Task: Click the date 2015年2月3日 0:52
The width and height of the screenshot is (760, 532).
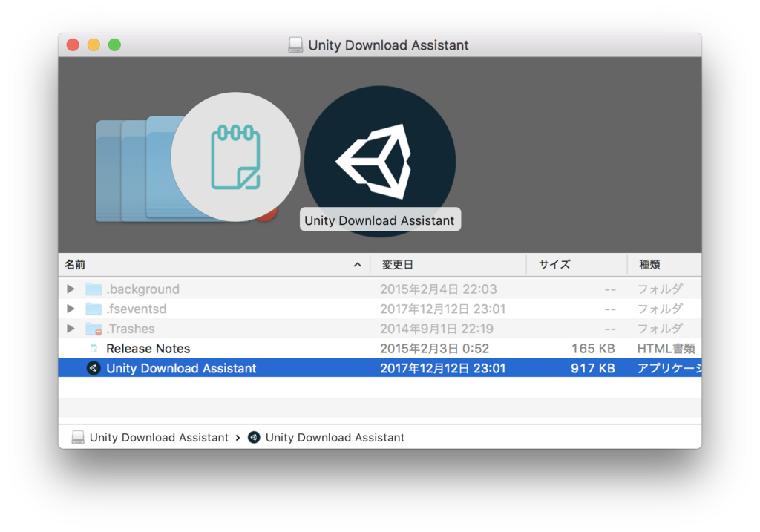Action: 434,349
